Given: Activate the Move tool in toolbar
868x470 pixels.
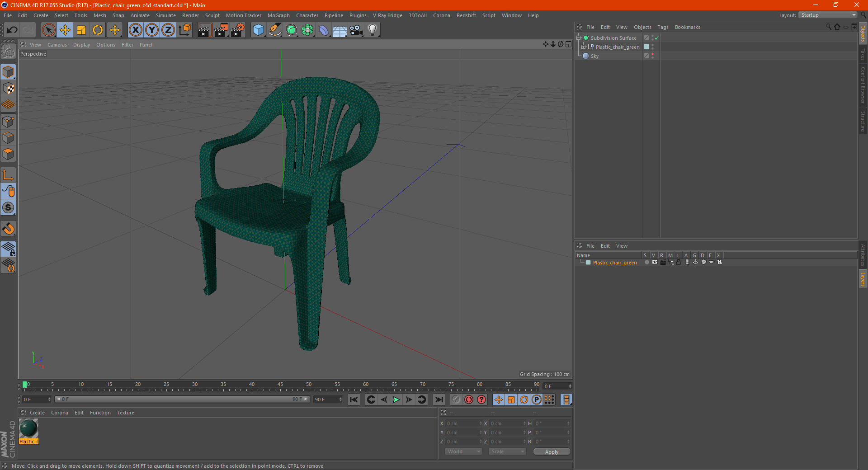Looking at the screenshot, I should tap(65, 30).
